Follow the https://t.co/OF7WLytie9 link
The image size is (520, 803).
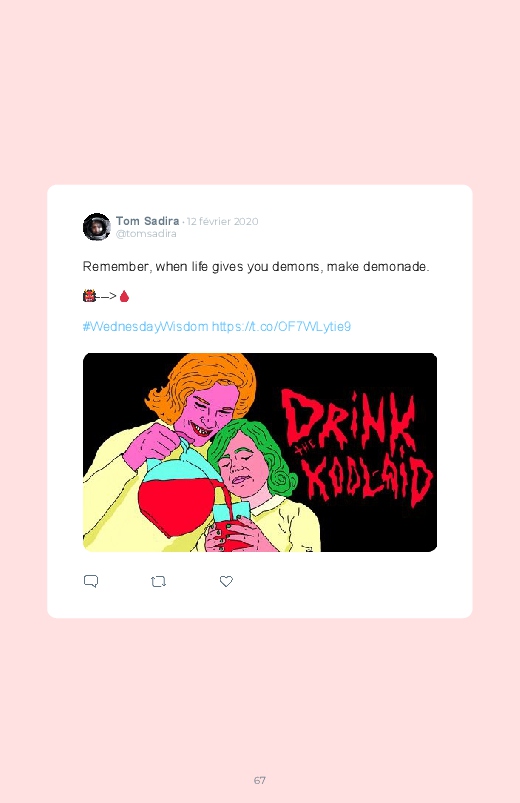coord(281,327)
